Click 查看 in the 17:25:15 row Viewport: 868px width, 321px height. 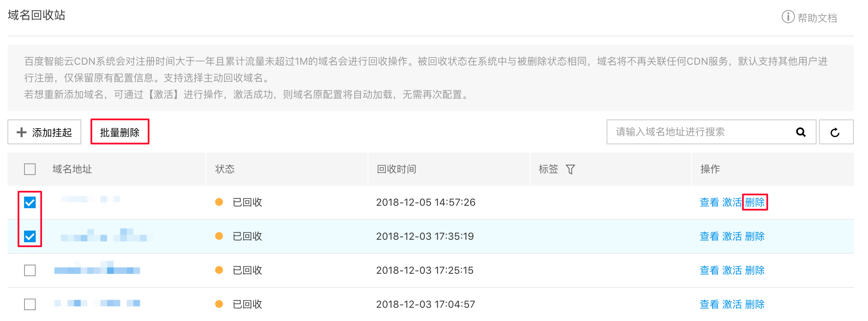coord(710,270)
